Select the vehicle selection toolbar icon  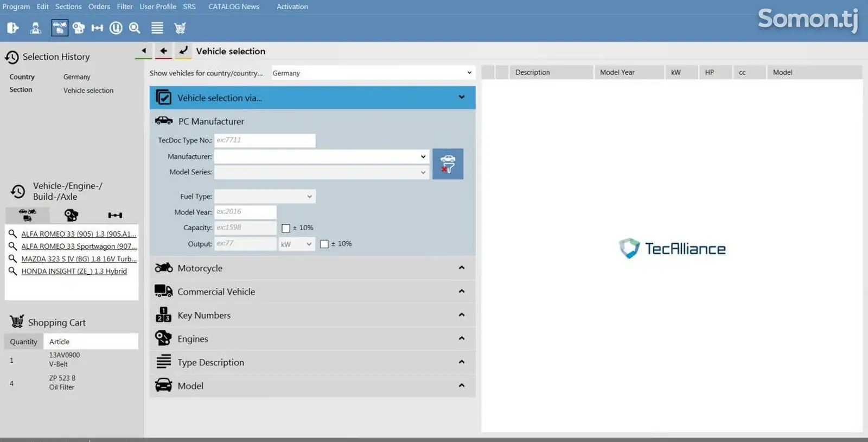click(60, 28)
